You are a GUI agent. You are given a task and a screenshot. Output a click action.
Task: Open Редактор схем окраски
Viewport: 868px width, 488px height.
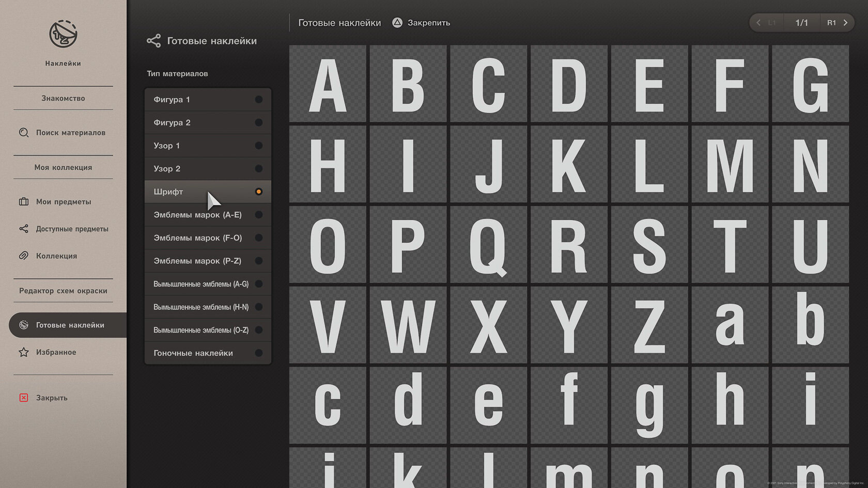[x=63, y=291]
